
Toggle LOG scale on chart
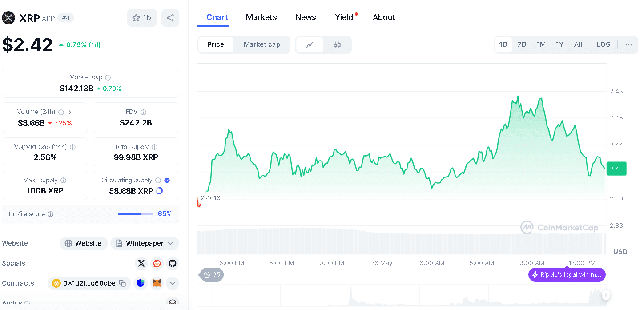pos(604,44)
